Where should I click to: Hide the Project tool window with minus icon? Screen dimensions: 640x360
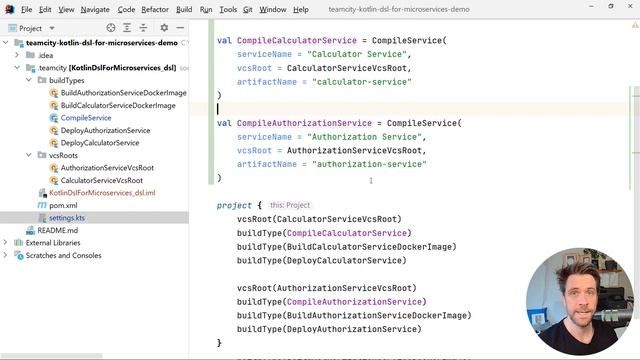[x=180, y=28]
